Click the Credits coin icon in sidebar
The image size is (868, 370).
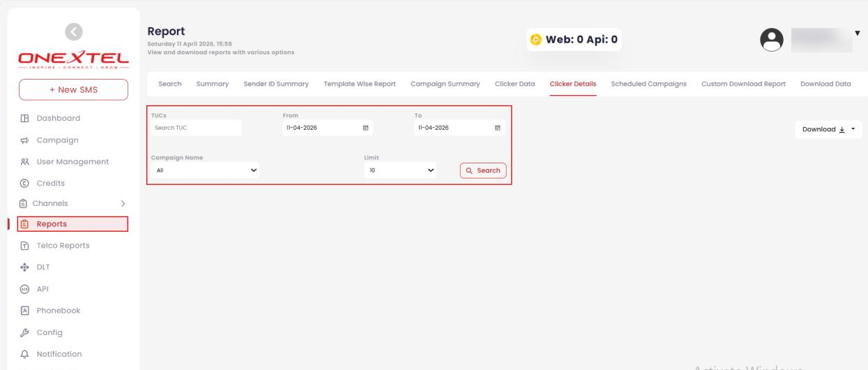coord(24,184)
